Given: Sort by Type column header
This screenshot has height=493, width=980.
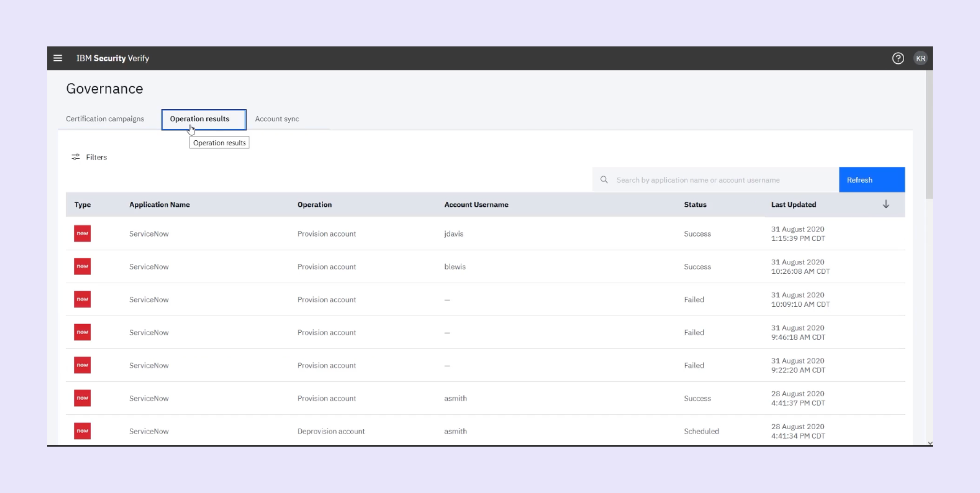Looking at the screenshot, I should (x=83, y=205).
